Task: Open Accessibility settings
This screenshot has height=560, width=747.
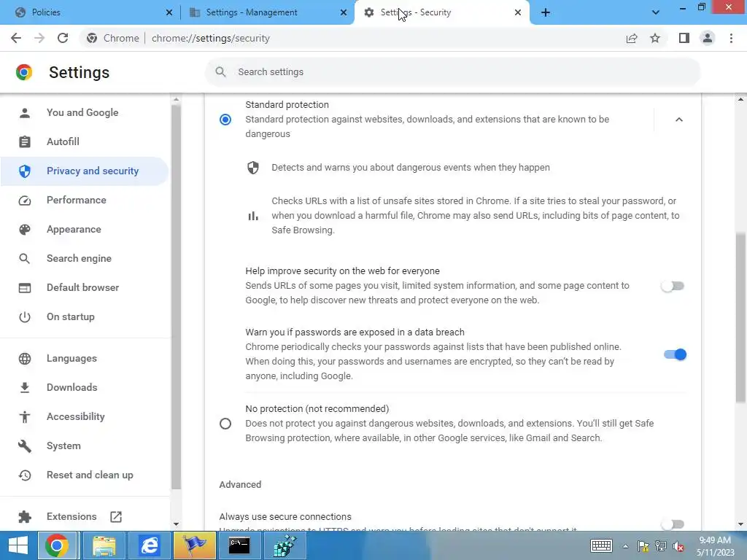Action: 85,416
